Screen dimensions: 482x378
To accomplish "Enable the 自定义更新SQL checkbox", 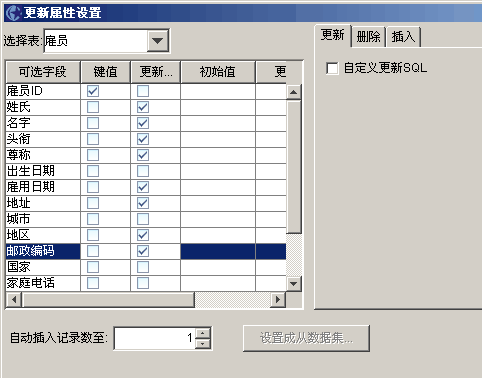I will click(332, 68).
